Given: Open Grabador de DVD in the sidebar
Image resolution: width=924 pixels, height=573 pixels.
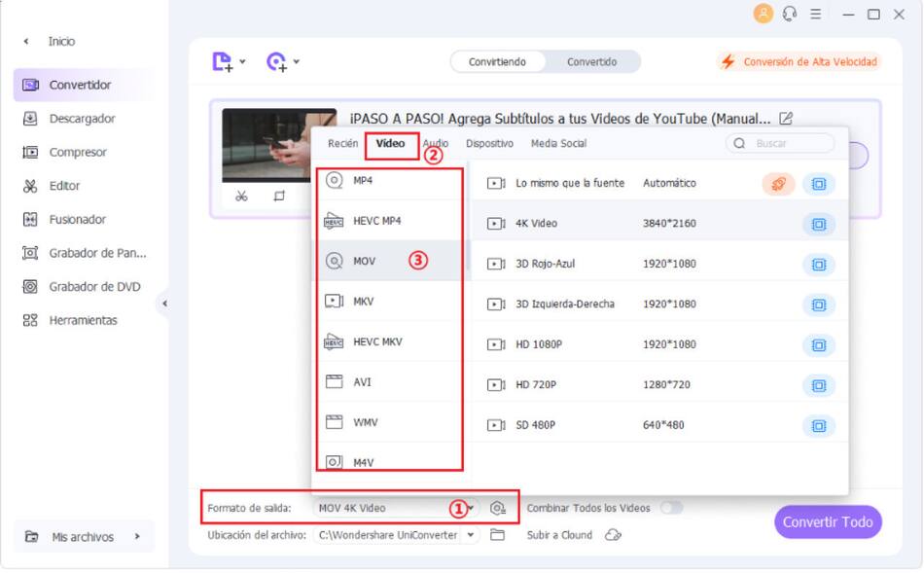Looking at the screenshot, I should (83, 286).
